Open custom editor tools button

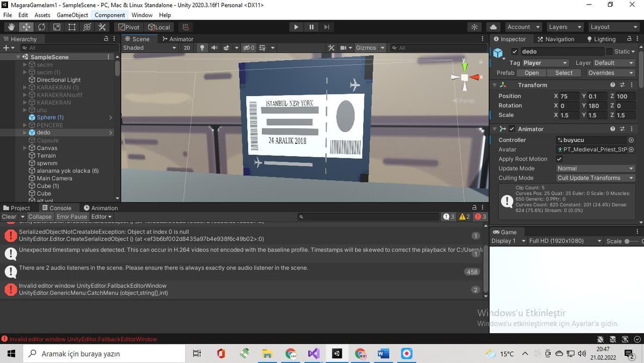tap(102, 27)
